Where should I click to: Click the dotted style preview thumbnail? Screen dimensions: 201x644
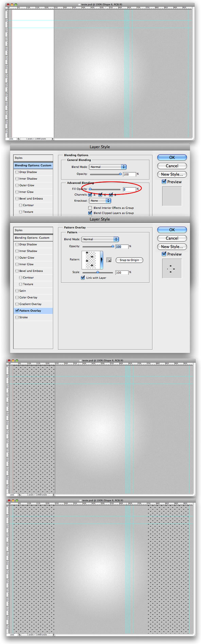point(172,268)
